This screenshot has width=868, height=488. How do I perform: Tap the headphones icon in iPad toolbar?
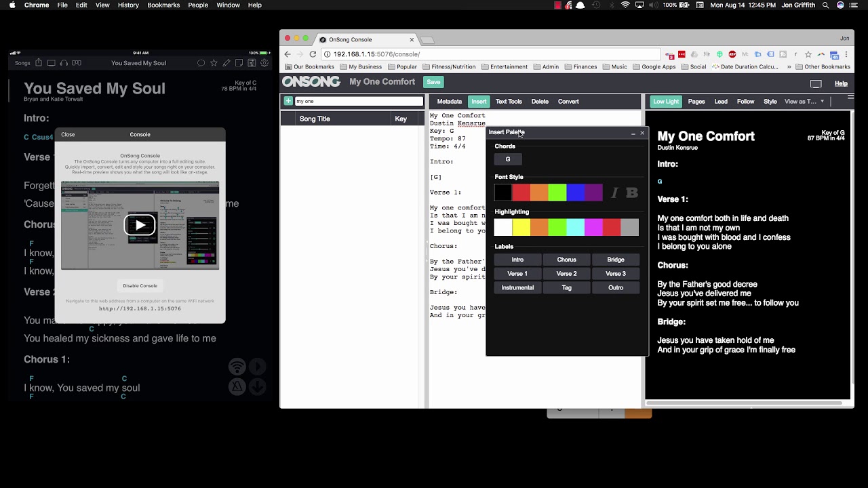(x=64, y=63)
